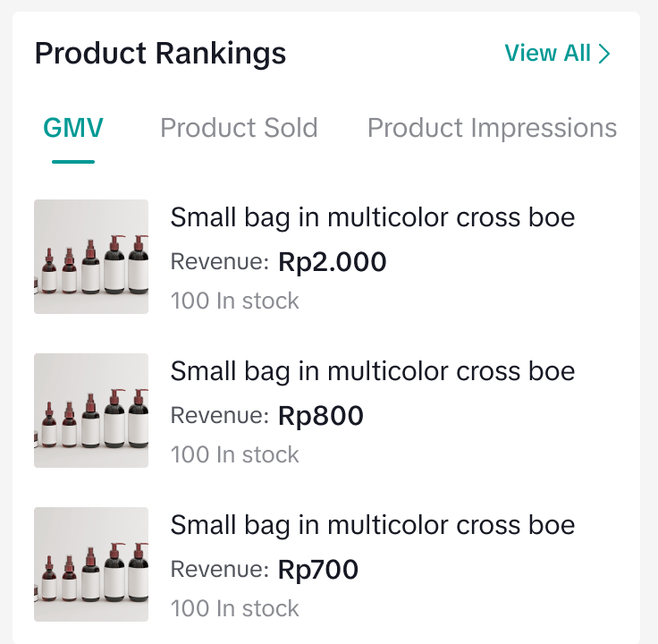The image size is (658, 644).
Task: Click the Rp2.000 revenue value
Action: pyautogui.click(x=333, y=262)
